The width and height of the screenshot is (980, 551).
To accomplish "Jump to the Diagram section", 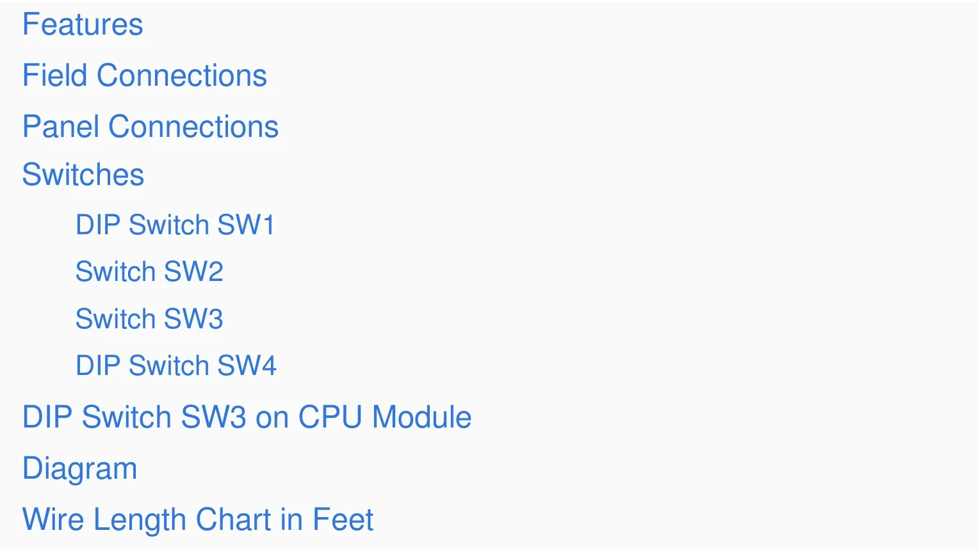I will pos(80,468).
